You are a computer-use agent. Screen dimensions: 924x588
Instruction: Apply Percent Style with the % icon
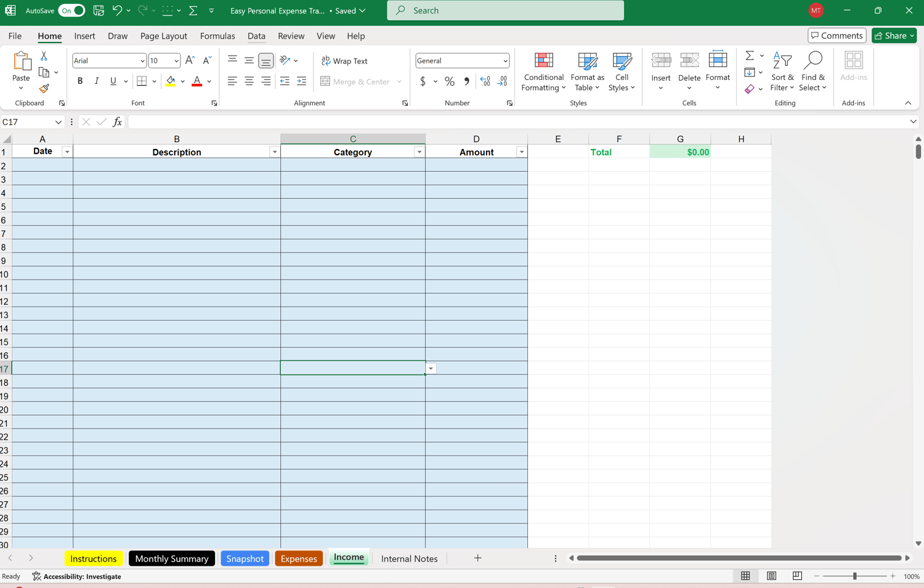point(450,81)
